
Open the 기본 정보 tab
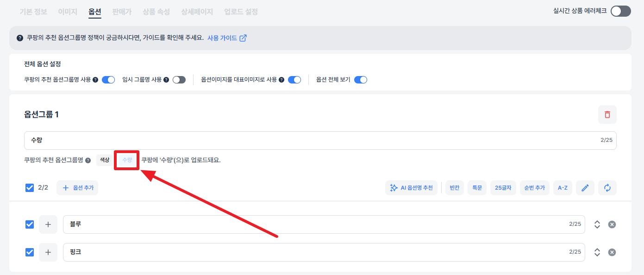tap(33, 12)
